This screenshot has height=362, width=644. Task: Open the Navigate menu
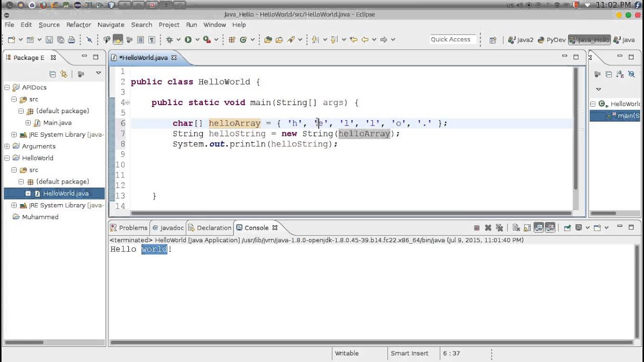pos(111,25)
